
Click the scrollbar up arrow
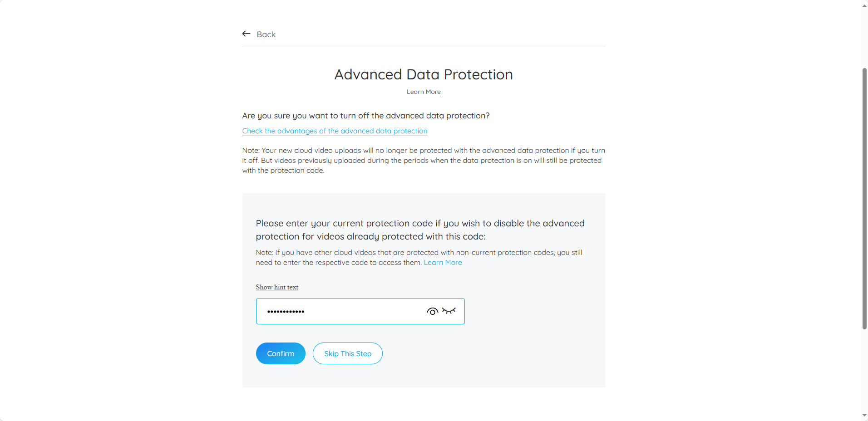pos(864,5)
